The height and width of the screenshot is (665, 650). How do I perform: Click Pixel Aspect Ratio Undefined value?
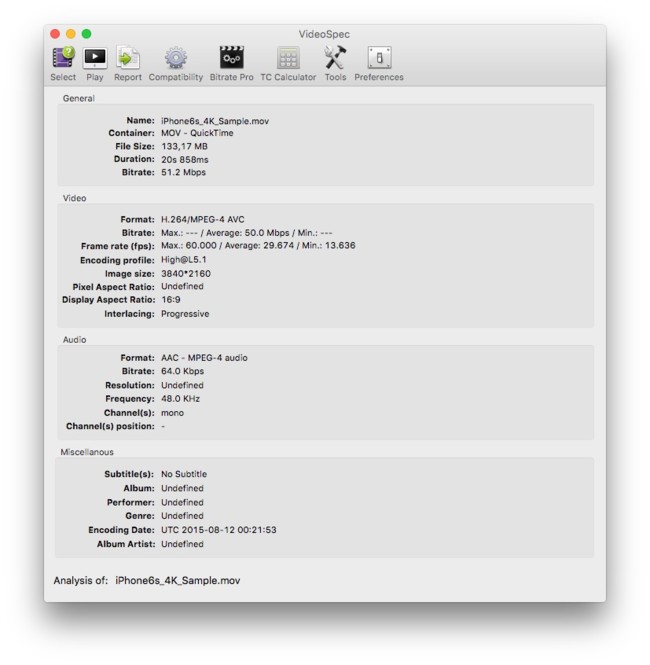(x=182, y=286)
